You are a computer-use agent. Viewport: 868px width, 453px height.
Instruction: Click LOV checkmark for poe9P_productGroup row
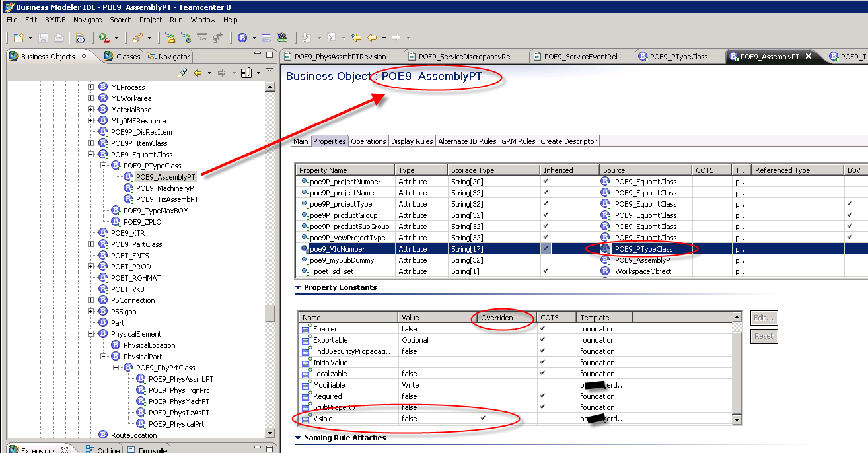click(850, 215)
